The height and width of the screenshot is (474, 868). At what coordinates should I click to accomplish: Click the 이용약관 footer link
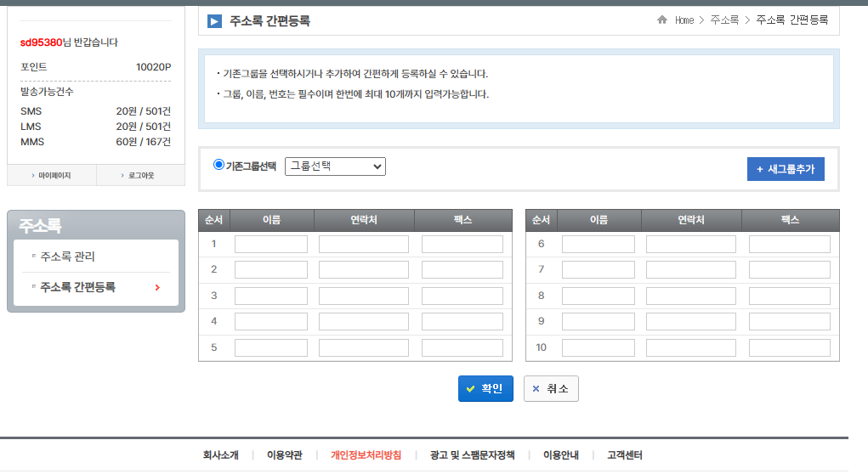click(284, 455)
